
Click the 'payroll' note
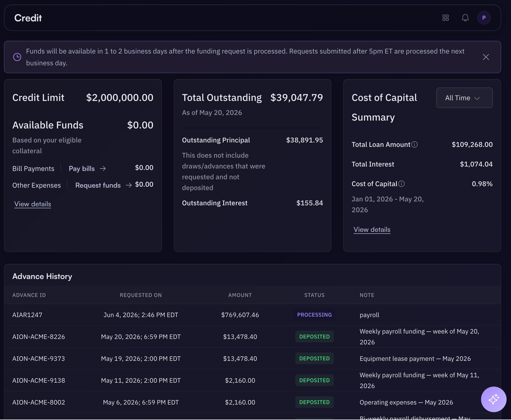tap(369, 315)
